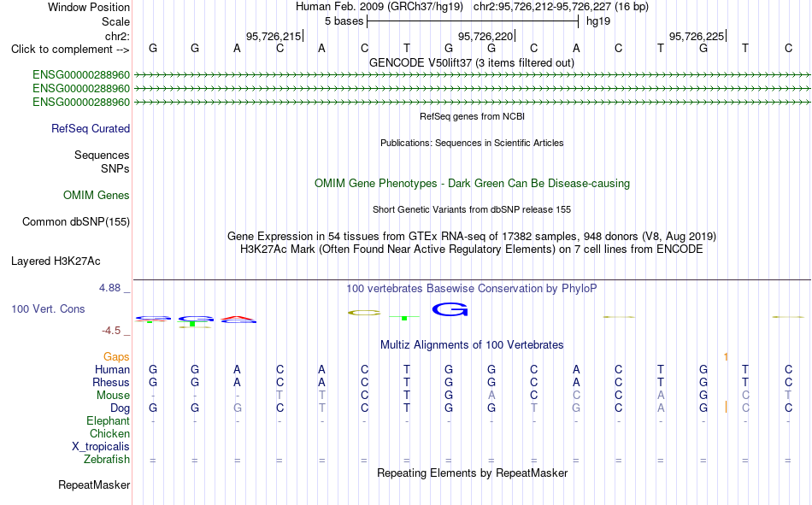812x505 pixels.
Task: Click the 'chr2:95,726,212-95,726,227 (16 bp)' position text
Action: click(561, 7)
